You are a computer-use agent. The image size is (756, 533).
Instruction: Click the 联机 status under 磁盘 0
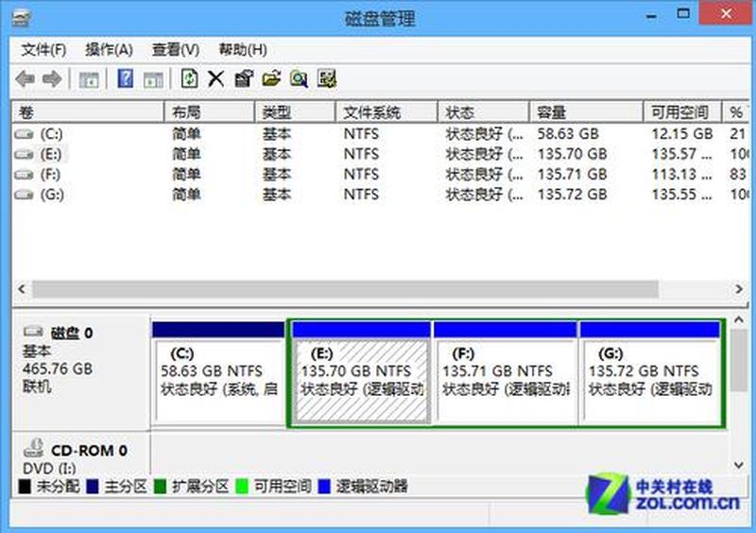pos(37,387)
